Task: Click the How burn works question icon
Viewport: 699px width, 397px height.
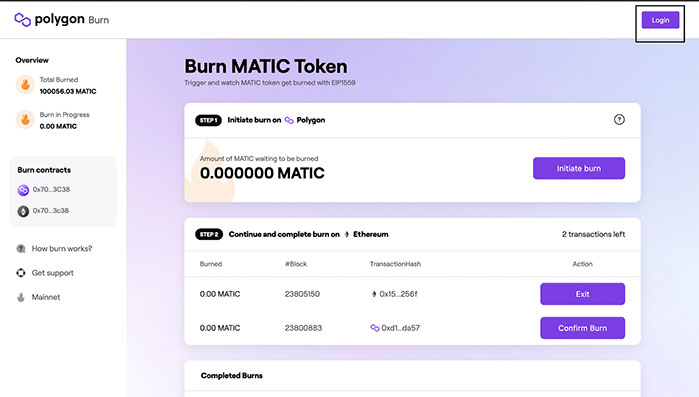Action: (x=21, y=249)
